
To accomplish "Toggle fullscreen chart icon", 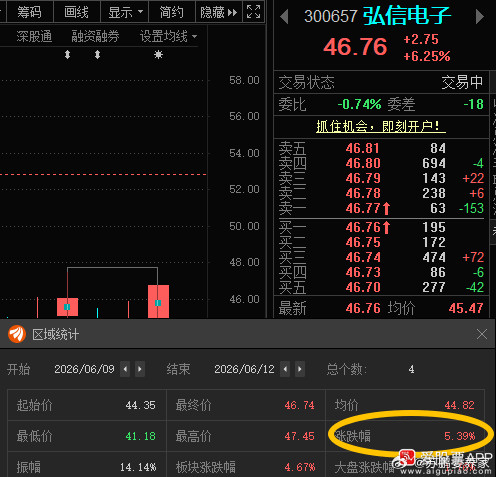I will click(x=253, y=12).
